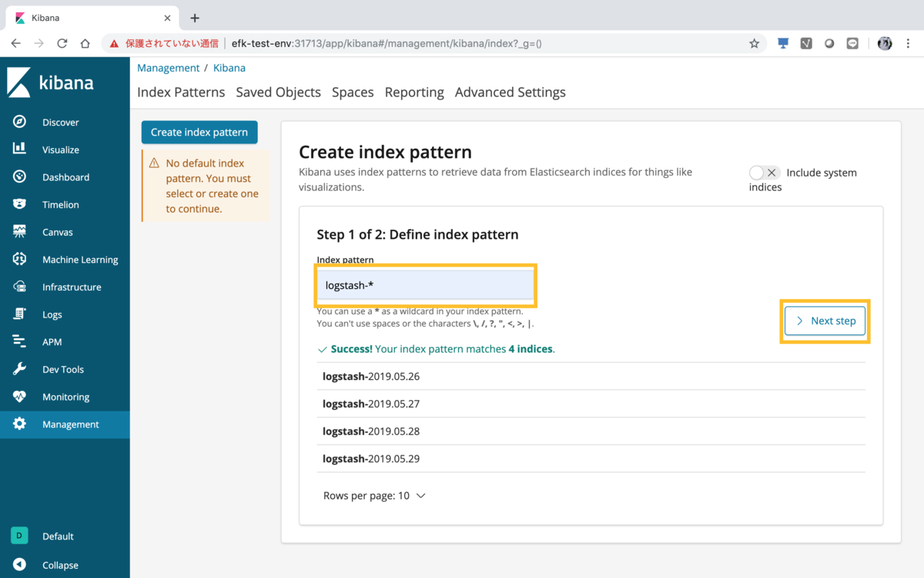Go back with the browser back arrow
The image size is (924, 578).
[16, 44]
